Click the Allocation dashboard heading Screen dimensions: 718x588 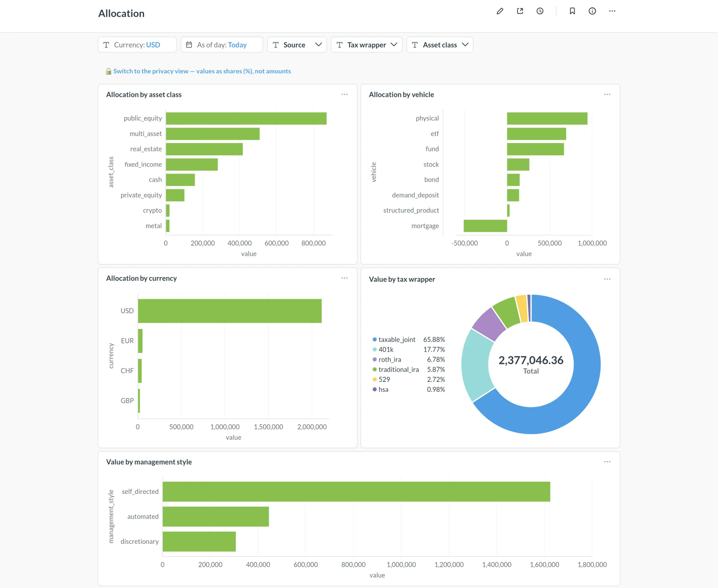point(121,14)
